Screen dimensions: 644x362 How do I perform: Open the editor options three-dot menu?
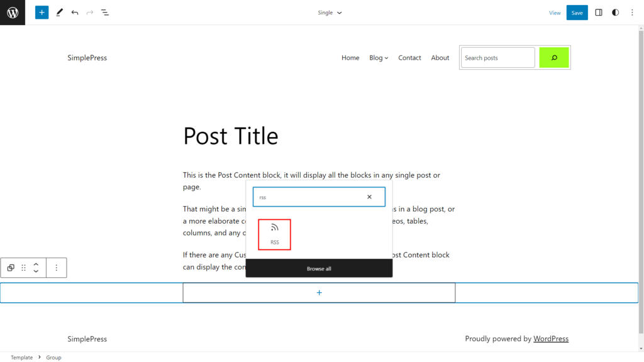(x=631, y=12)
